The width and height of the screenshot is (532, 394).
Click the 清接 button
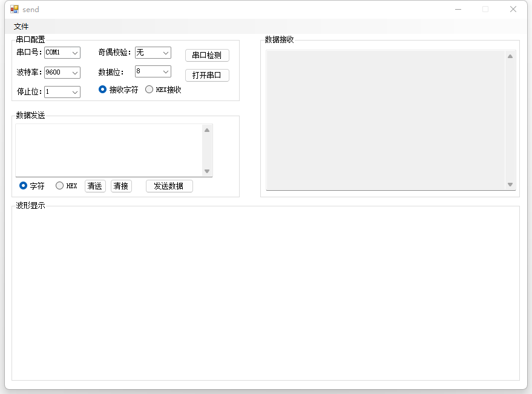[x=121, y=186]
